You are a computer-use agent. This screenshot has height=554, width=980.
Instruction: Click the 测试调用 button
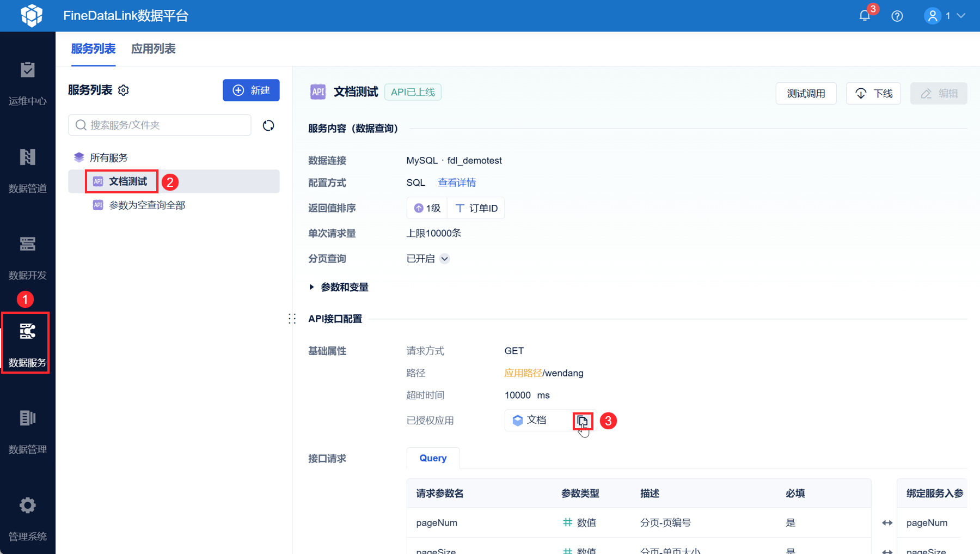pos(806,93)
